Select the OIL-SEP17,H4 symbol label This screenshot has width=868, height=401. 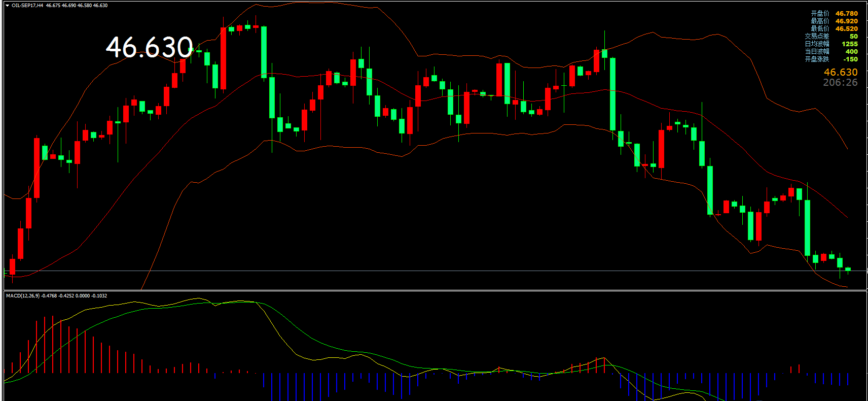pyautogui.click(x=27, y=6)
